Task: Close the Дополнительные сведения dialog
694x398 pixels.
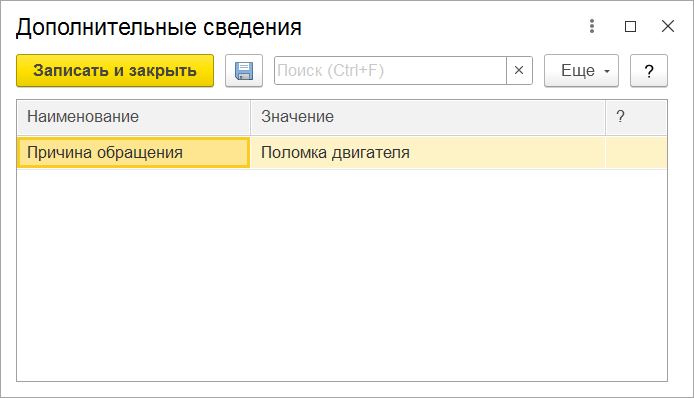Action: 667,26
